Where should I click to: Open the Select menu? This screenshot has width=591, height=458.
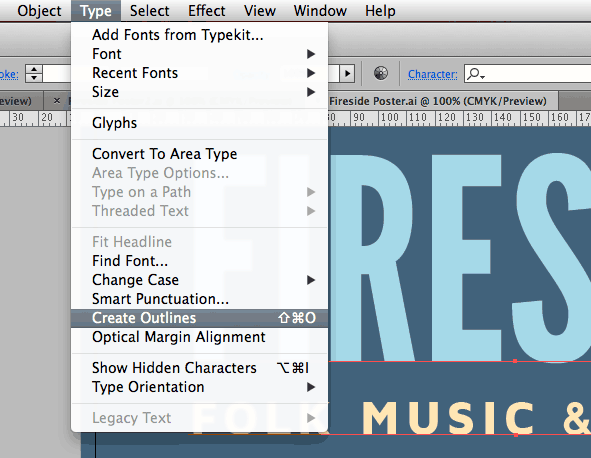click(x=149, y=11)
